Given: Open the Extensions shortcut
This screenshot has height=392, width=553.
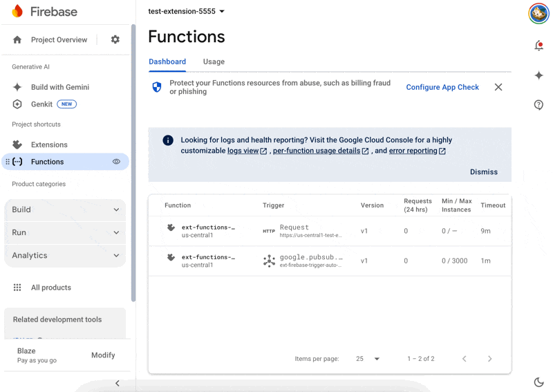Looking at the screenshot, I should [49, 144].
